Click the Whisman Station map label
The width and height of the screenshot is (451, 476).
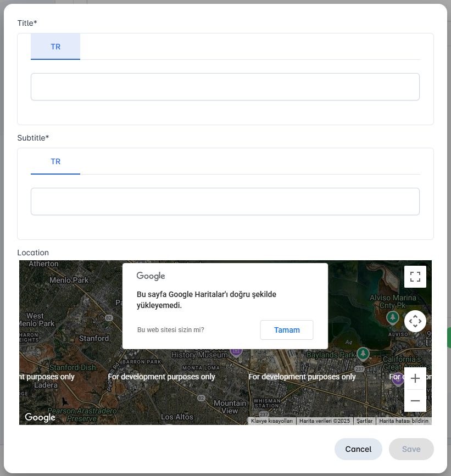(x=266, y=403)
